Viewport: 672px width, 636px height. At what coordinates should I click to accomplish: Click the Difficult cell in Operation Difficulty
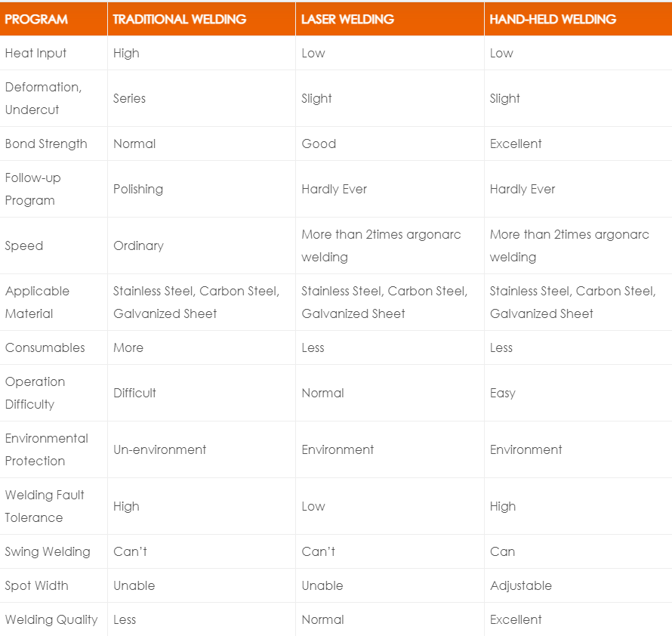point(134,393)
